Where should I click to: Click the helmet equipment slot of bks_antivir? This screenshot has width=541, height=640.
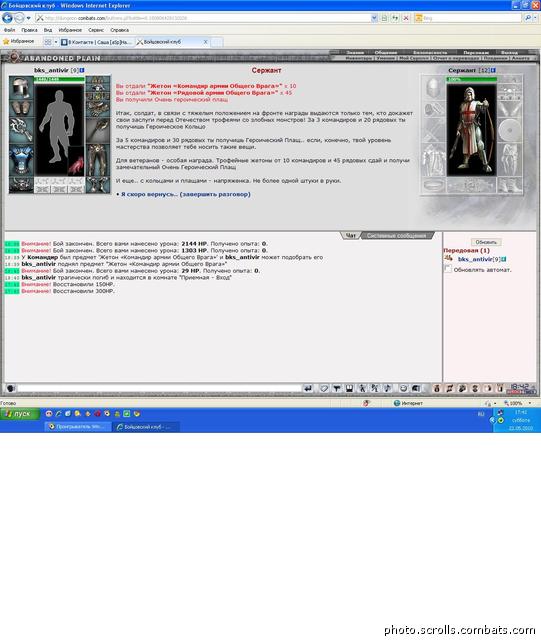[x=21, y=88]
